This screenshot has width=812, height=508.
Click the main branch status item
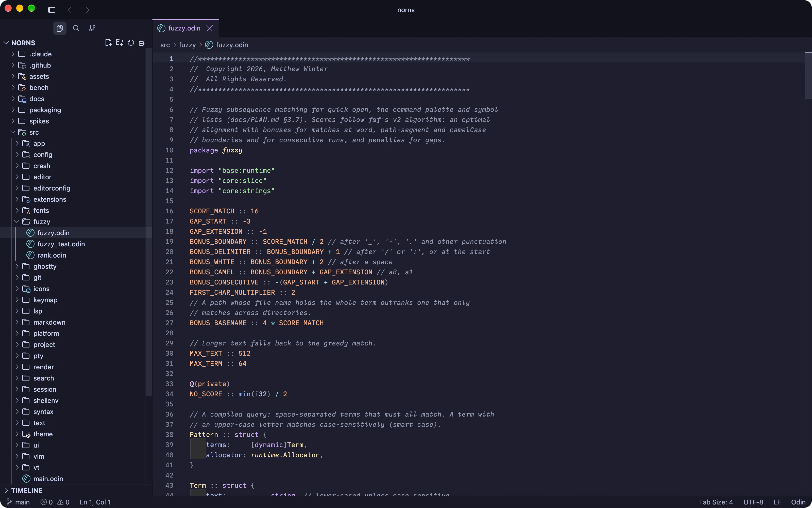(19, 502)
